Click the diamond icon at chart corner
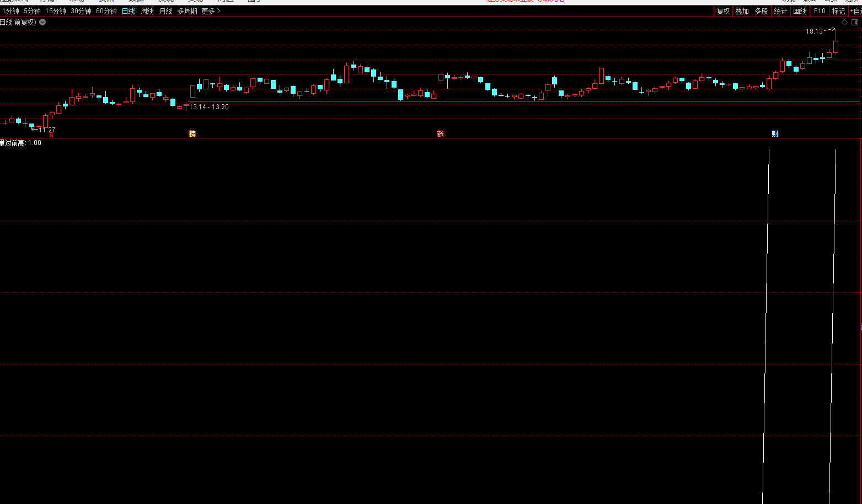 click(844, 22)
